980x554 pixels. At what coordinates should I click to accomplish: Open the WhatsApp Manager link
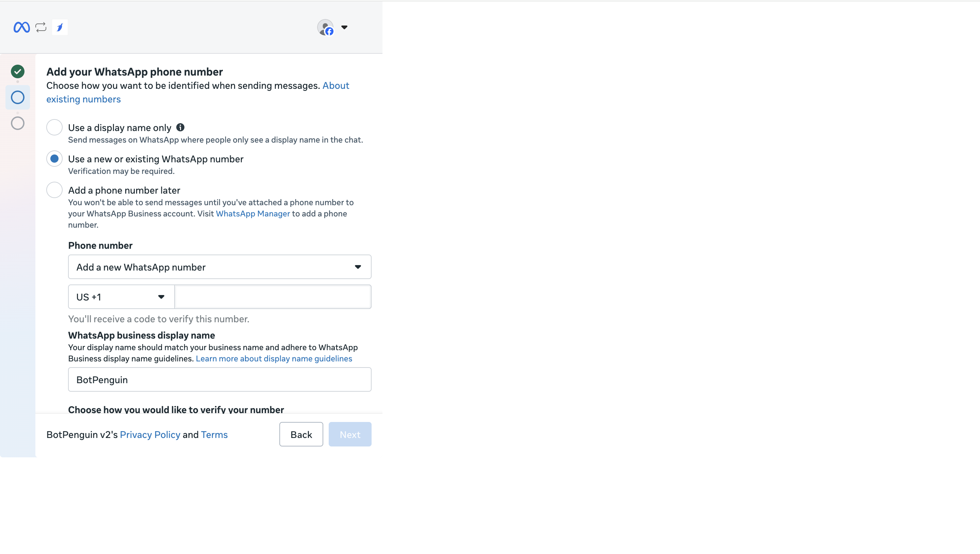252,214
